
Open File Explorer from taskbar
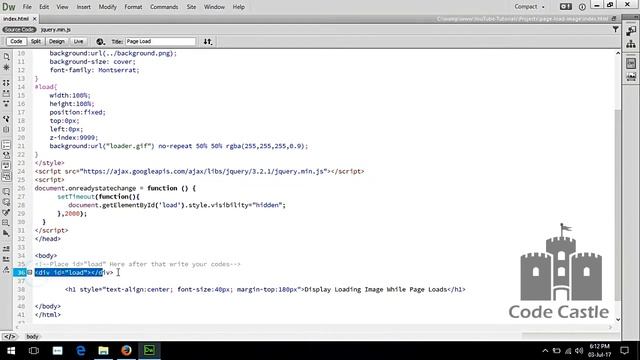(x=103, y=351)
